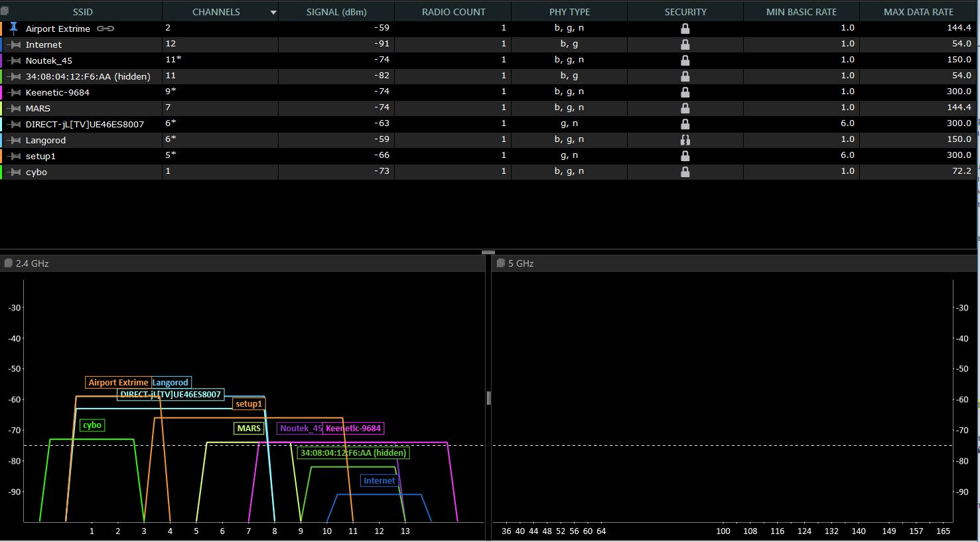Unpin the Airport Extrime network

13,28
